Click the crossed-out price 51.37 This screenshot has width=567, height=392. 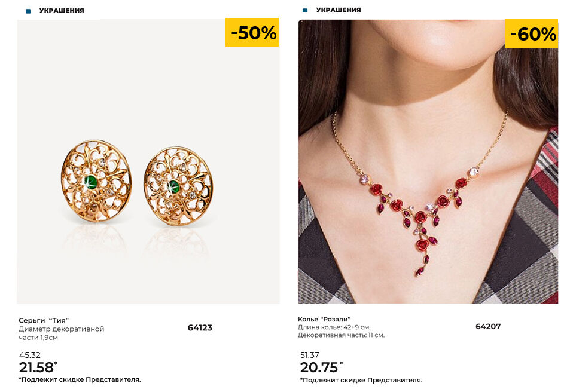(x=310, y=355)
